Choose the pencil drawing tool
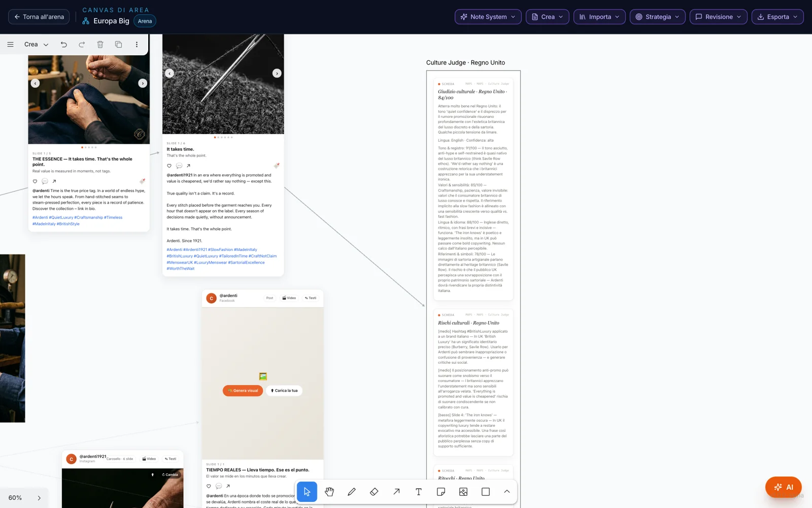Viewport: 812px width, 508px height. [352, 492]
